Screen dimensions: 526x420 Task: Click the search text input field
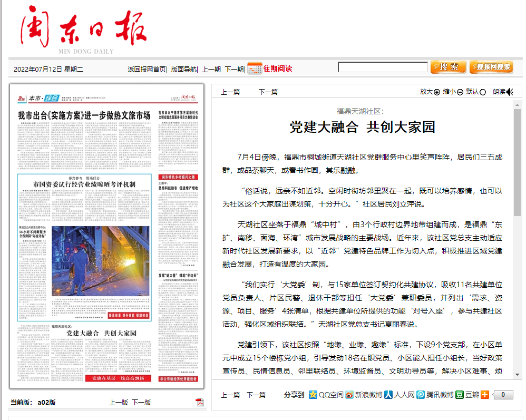pos(383,67)
